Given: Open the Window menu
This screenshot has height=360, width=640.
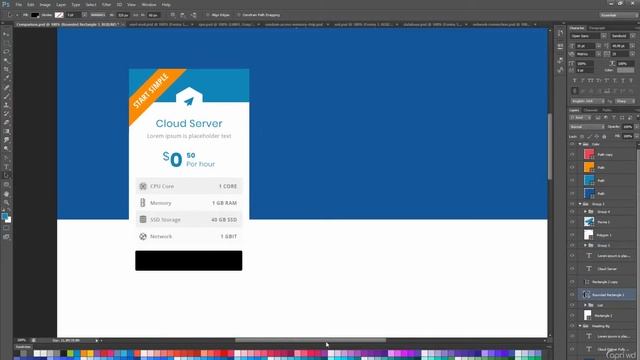Looking at the screenshot, I should point(149,4).
